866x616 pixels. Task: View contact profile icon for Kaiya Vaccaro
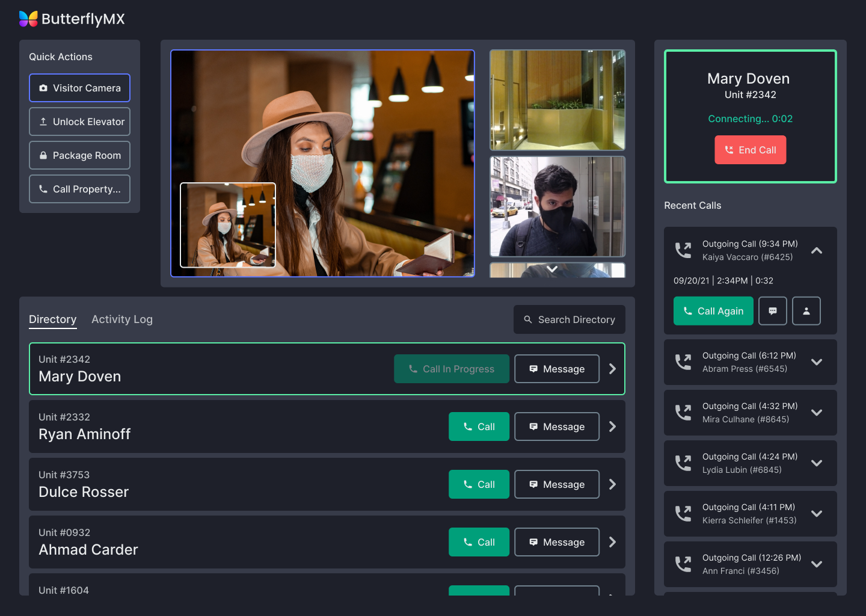point(806,311)
